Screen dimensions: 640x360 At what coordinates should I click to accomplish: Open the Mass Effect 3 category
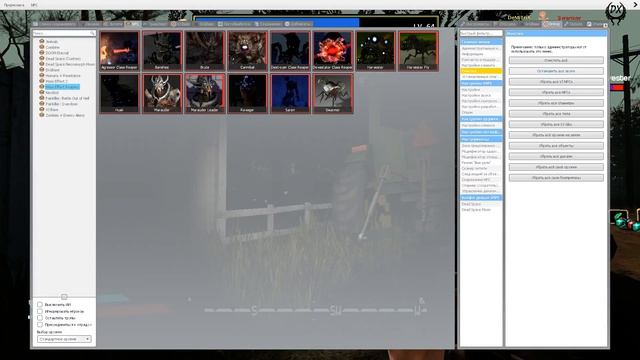click(56, 81)
